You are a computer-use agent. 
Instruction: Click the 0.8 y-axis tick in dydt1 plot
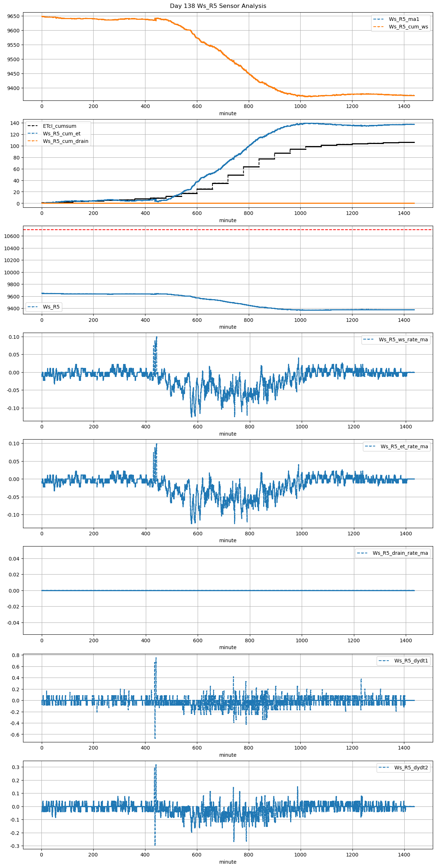click(15, 656)
